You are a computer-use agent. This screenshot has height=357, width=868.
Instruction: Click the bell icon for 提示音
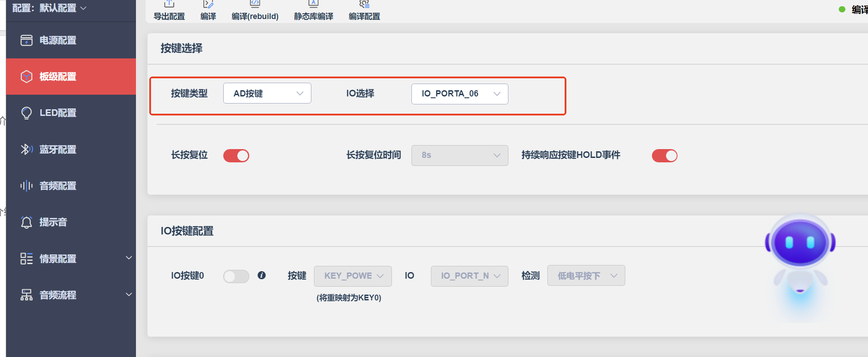27,222
